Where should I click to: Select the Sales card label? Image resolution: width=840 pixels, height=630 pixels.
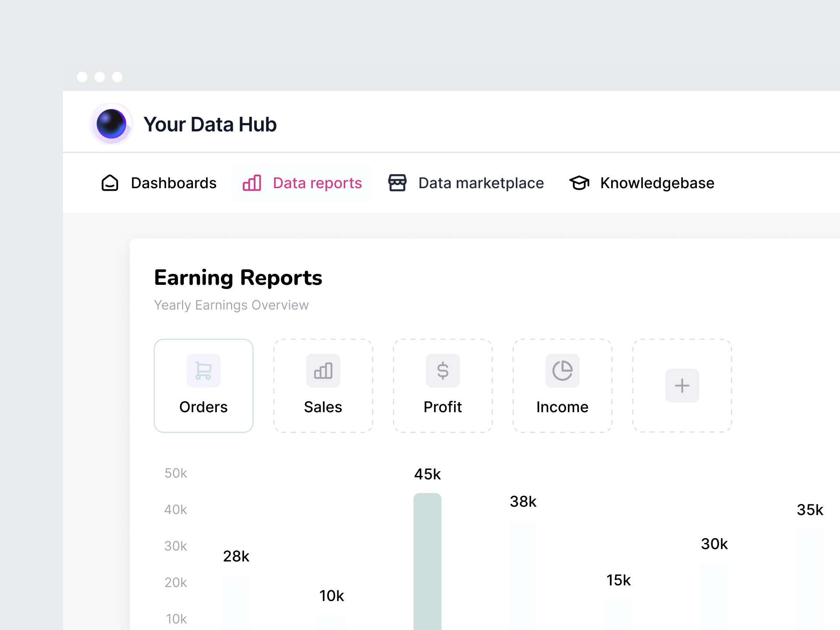pos(323,407)
